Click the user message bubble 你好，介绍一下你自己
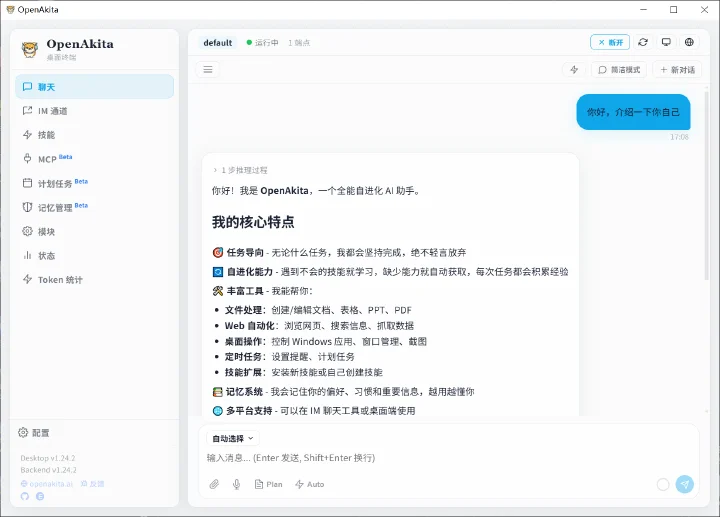This screenshot has height=517, width=720. coord(633,112)
